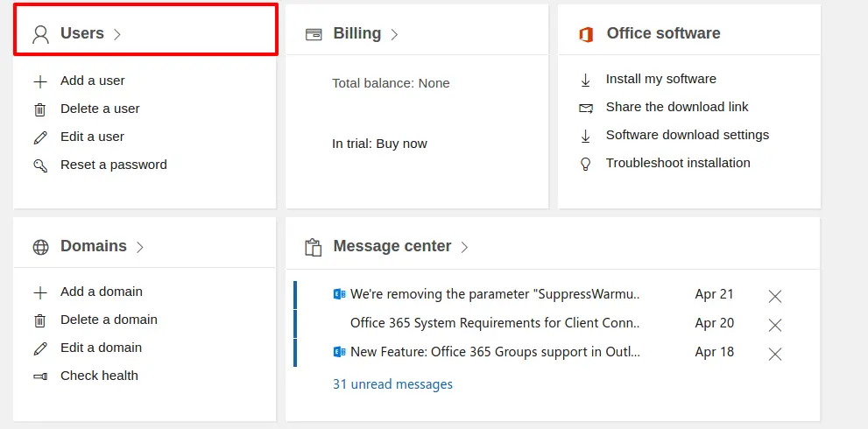Open Office 365 System Requirements message

click(495, 323)
